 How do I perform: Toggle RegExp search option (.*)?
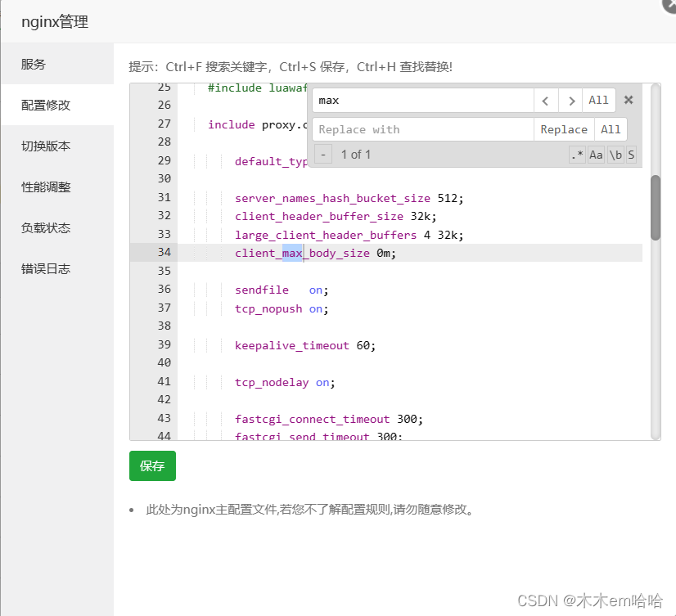tap(577, 155)
